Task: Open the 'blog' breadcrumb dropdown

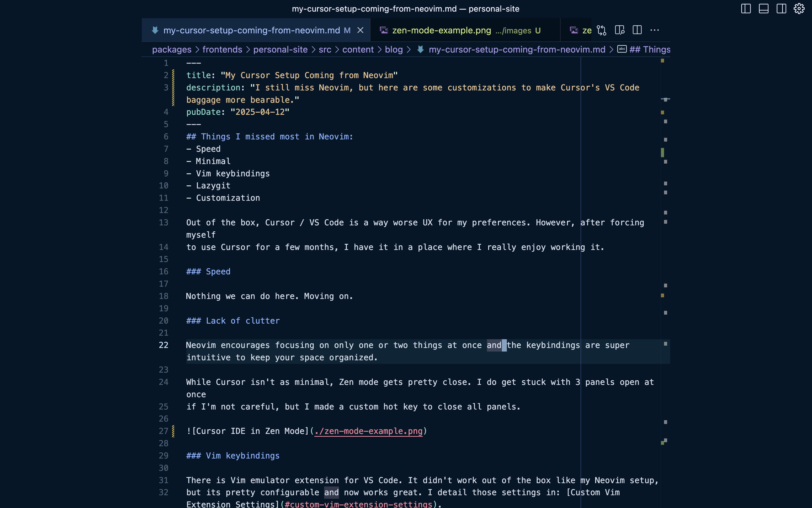Action: click(x=394, y=49)
